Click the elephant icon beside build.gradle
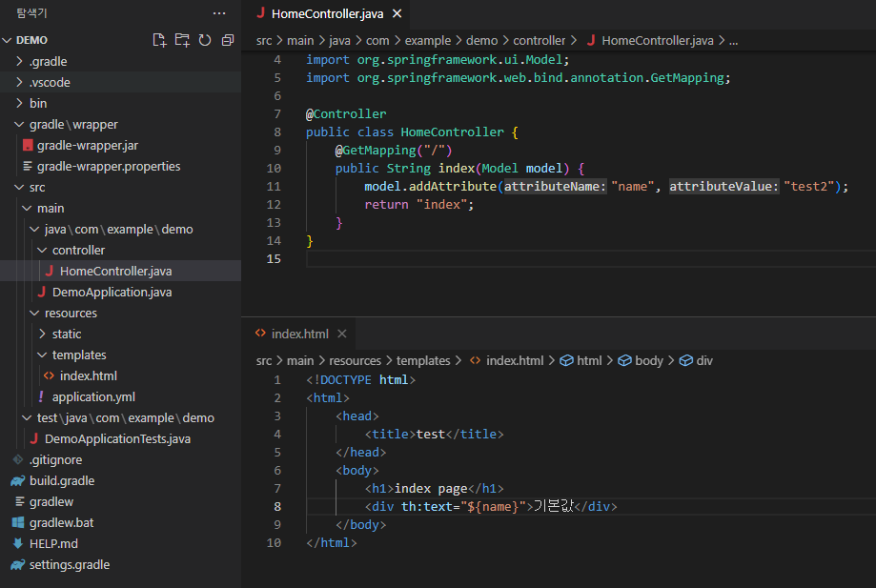This screenshot has width=876, height=588. coord(18,480)
